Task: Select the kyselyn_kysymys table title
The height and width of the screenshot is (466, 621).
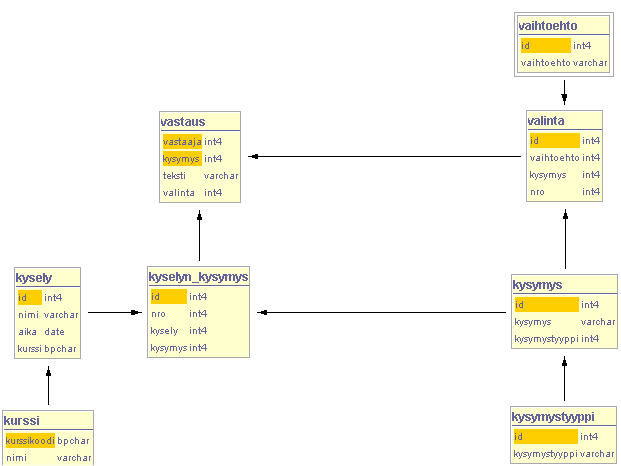Action: tap(198, 277)
